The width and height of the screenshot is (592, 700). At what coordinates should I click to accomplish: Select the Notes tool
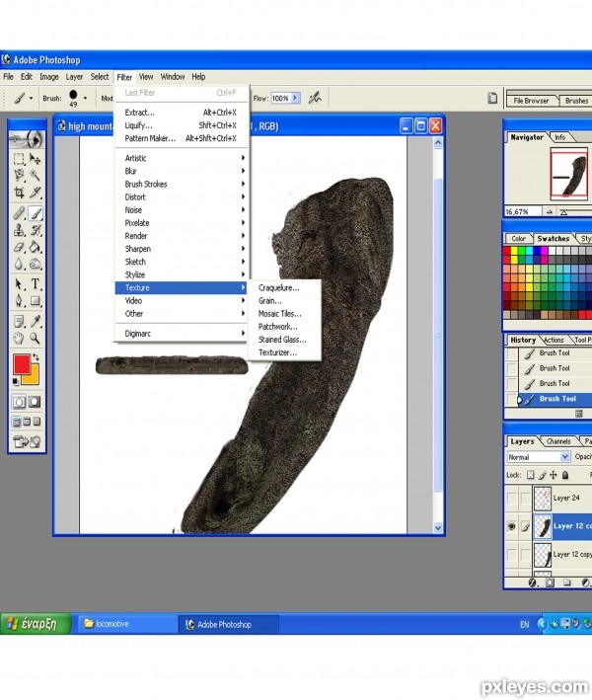19,321
